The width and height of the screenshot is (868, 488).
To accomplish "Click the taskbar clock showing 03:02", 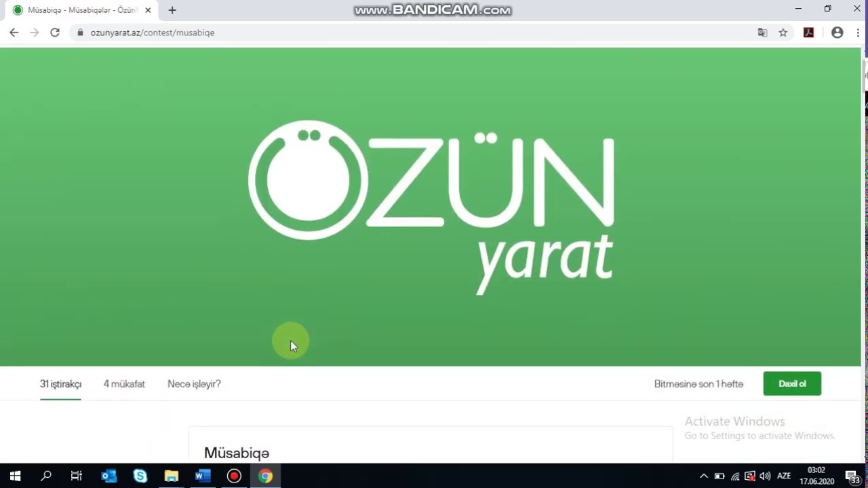I will click(816, 476).
